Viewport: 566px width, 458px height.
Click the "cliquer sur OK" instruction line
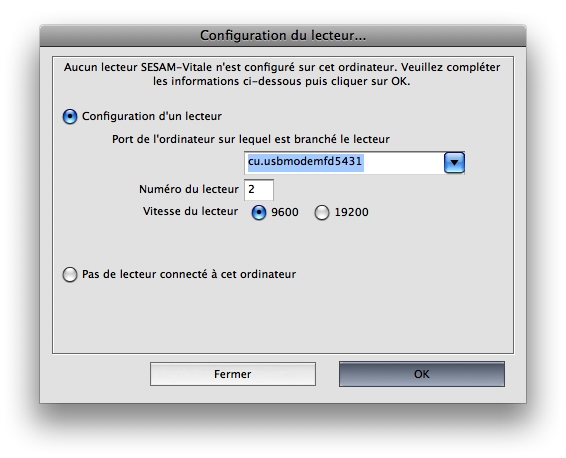(x=282, y=81)
